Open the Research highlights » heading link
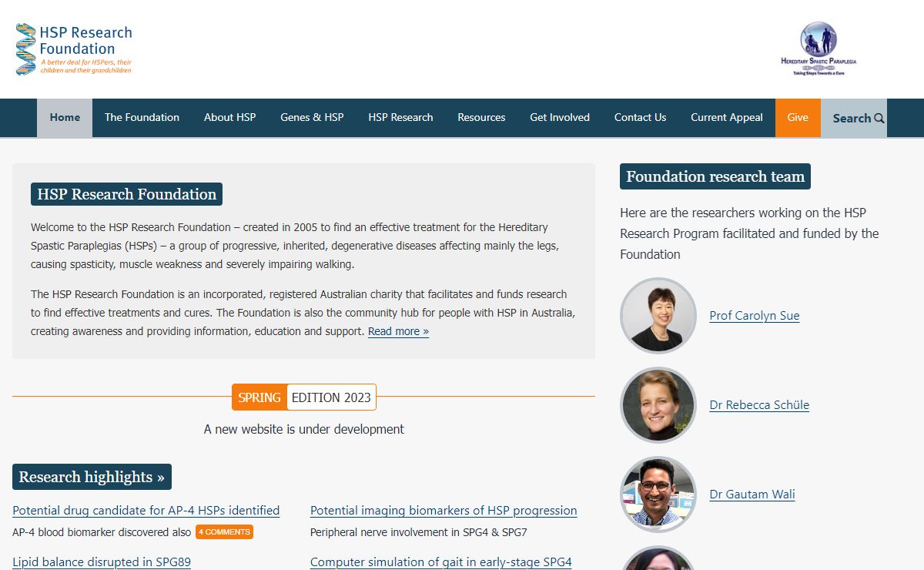924x570 pixels. point(92,477)
